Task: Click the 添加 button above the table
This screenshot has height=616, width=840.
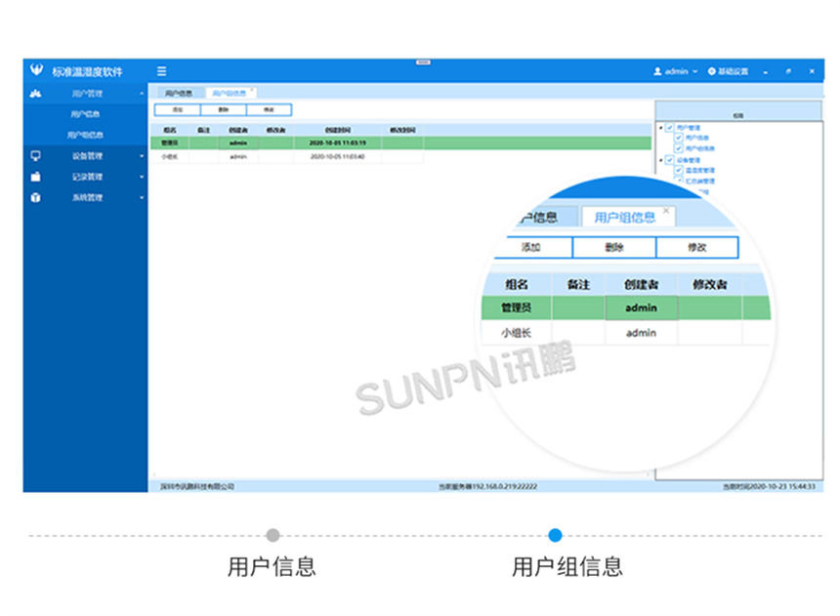Action: pos(177,109)
